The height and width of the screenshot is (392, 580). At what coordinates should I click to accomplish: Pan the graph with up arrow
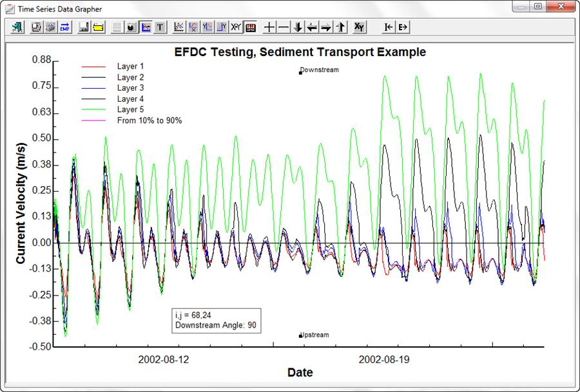tap(340, 27)
